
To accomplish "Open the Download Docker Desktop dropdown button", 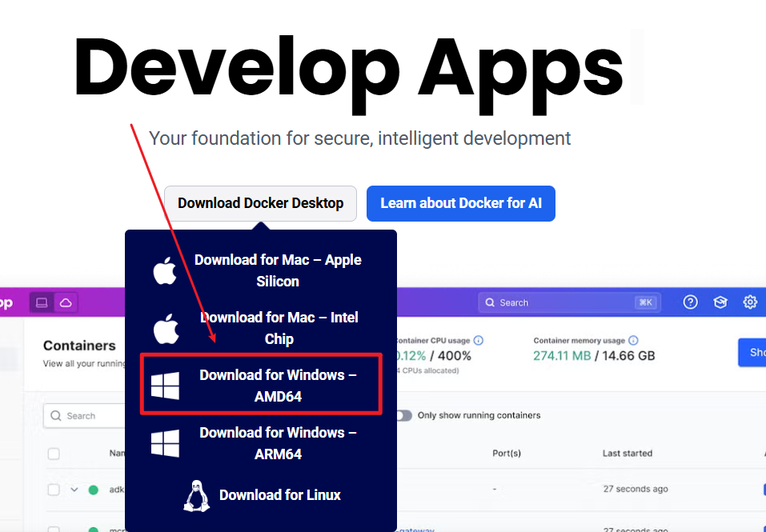I will tap(260, 203).
